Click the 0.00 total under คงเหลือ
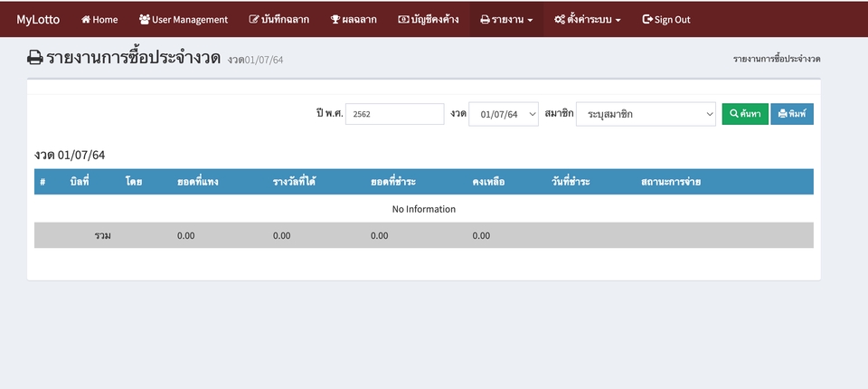Image resolution: width=868 pixels, height=389 pixels. (x=482, y=235)
